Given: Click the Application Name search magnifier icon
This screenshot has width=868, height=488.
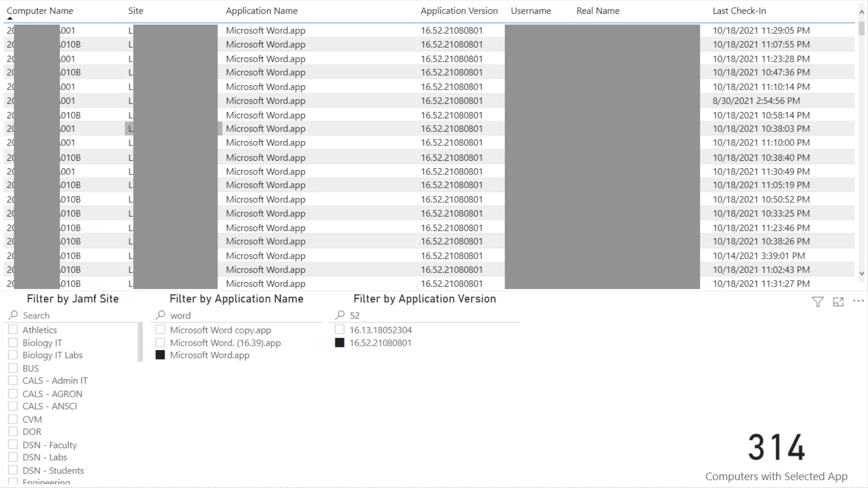Looking at the screenshot, I should 161,315.
